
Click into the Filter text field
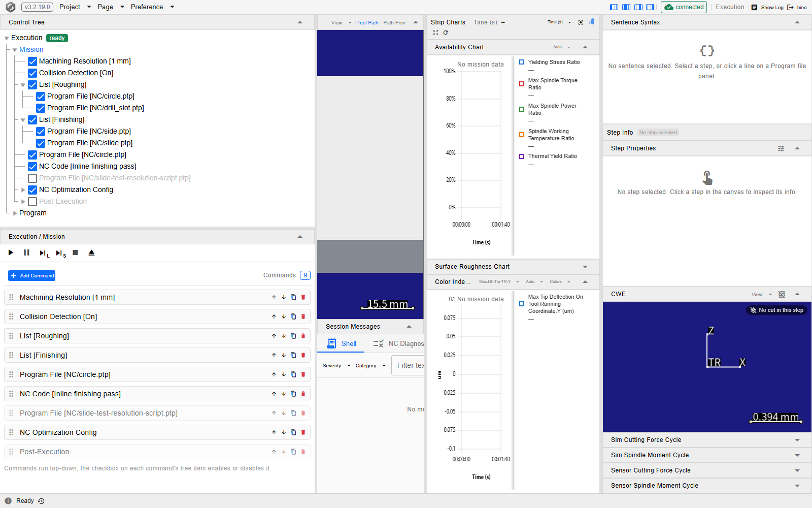tap(409, 366)
